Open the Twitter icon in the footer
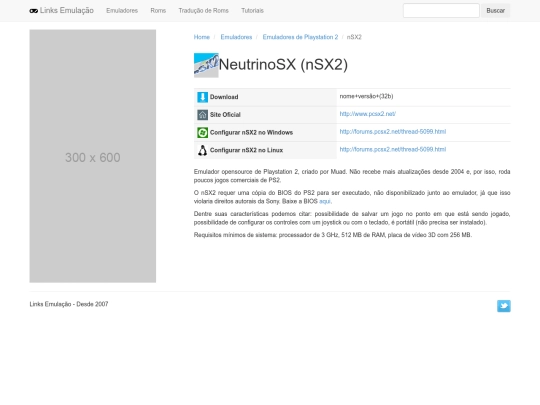Image resolution: width=540 pixels, height=405 pixels. [x=503, y=306]
